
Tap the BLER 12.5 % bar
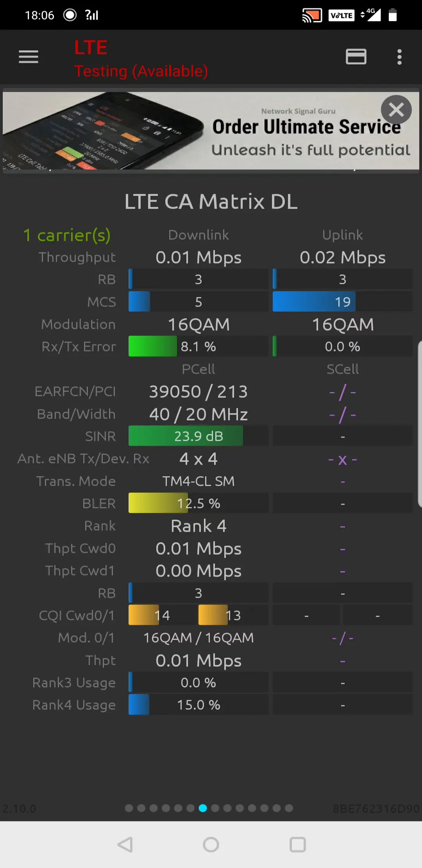(198, 503)
